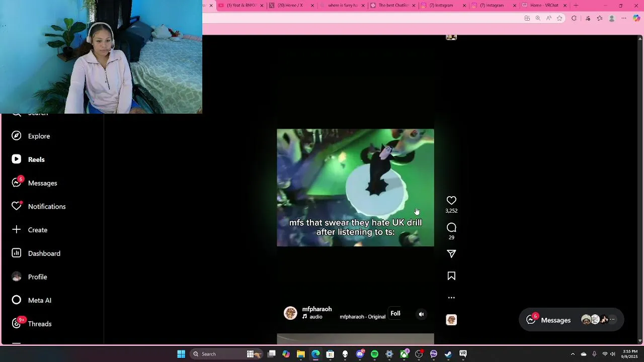Close the Home - VRChat tab
This screenshot has height=362, width=644.
[x=565, y=6]
